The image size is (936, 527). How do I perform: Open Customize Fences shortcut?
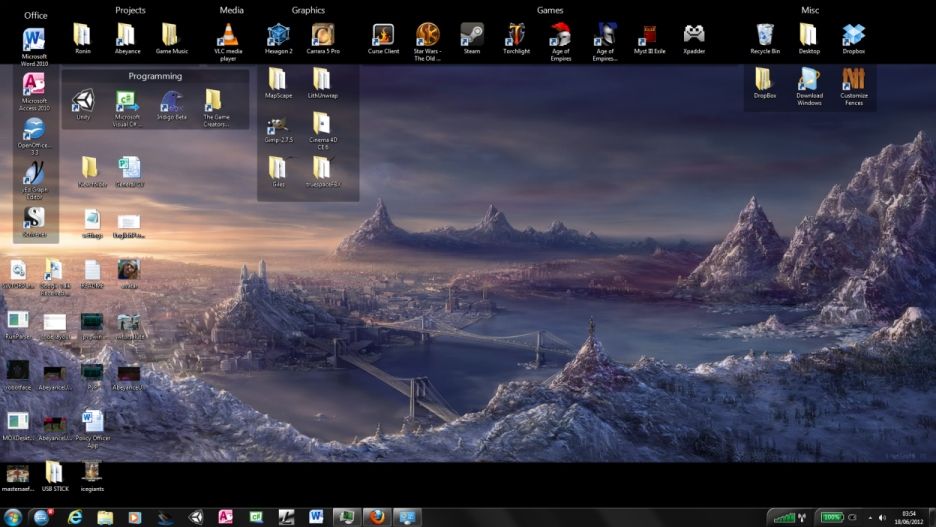click(854, 87)
